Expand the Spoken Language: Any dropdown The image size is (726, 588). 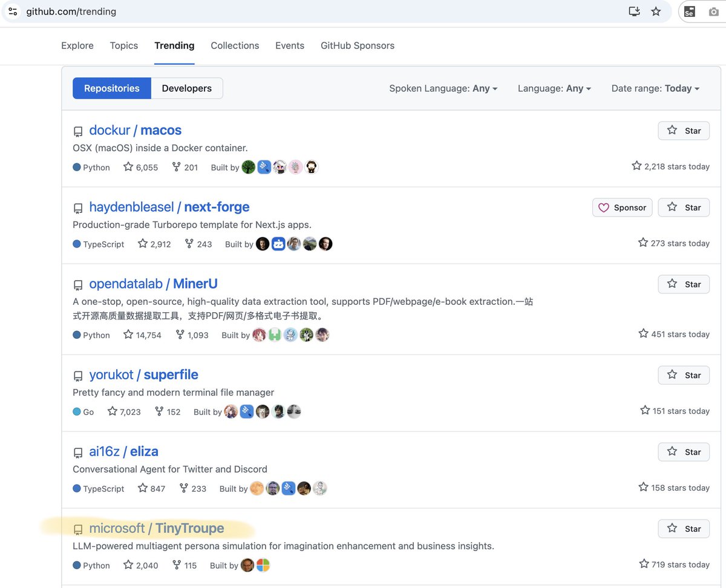point(443,88)
